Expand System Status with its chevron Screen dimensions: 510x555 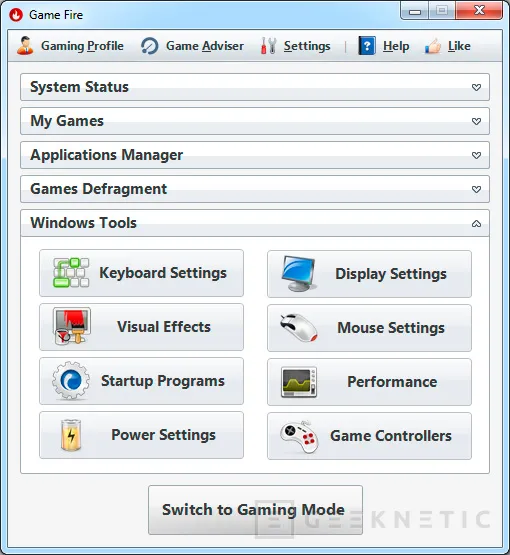point(476,87)
